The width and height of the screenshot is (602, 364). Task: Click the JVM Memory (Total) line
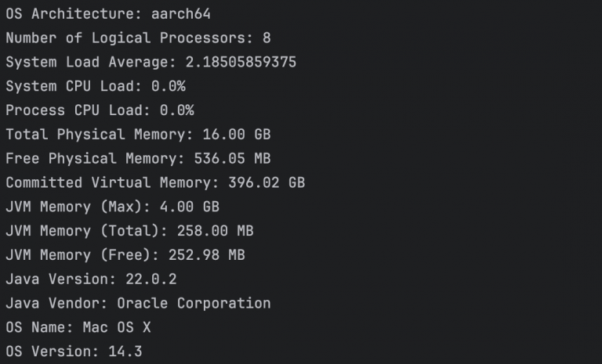coord(129,231)
